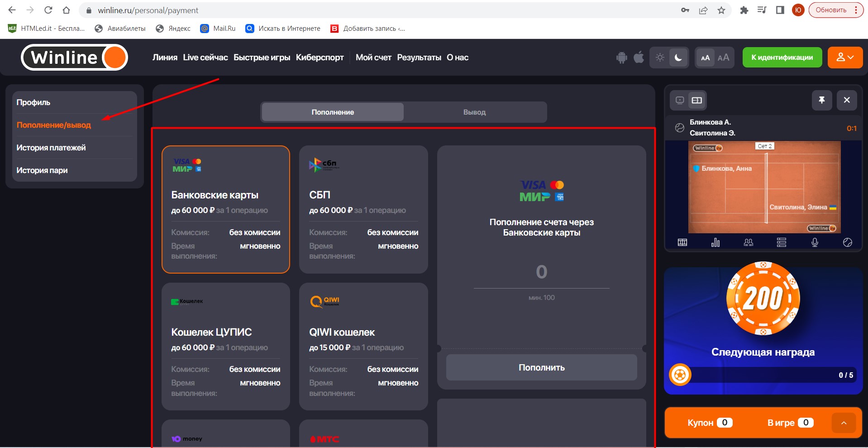Open Киберспорт section
868x448 pixels.
coord(320,58)
